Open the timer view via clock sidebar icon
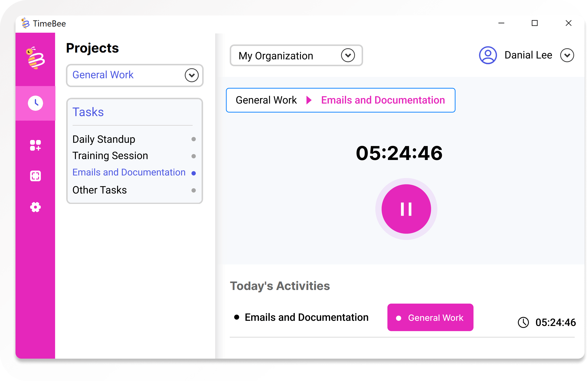The width and height of the screenshot is (588, 381). 35,103
